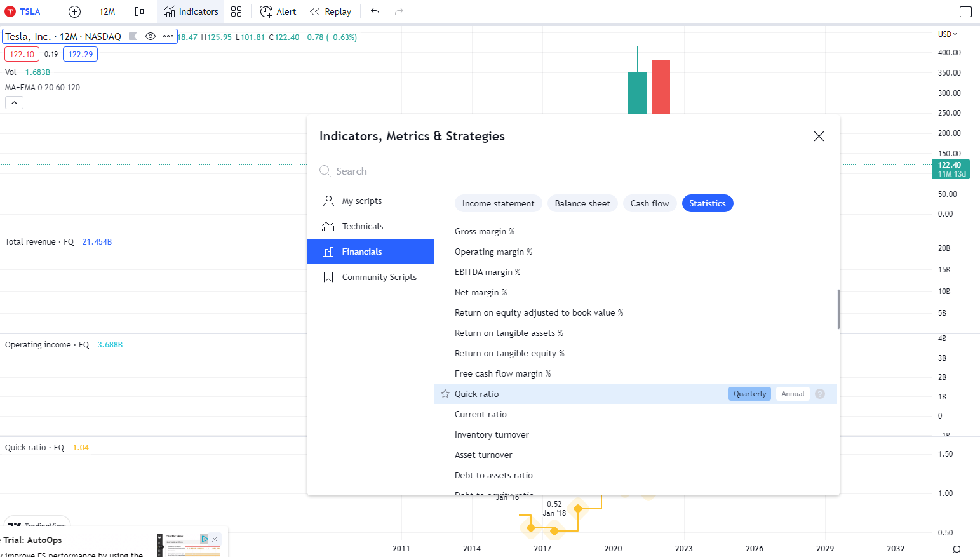Click the Total revenue FQ legend
This screenshot has height=557, width=980.
click(58, 242)
